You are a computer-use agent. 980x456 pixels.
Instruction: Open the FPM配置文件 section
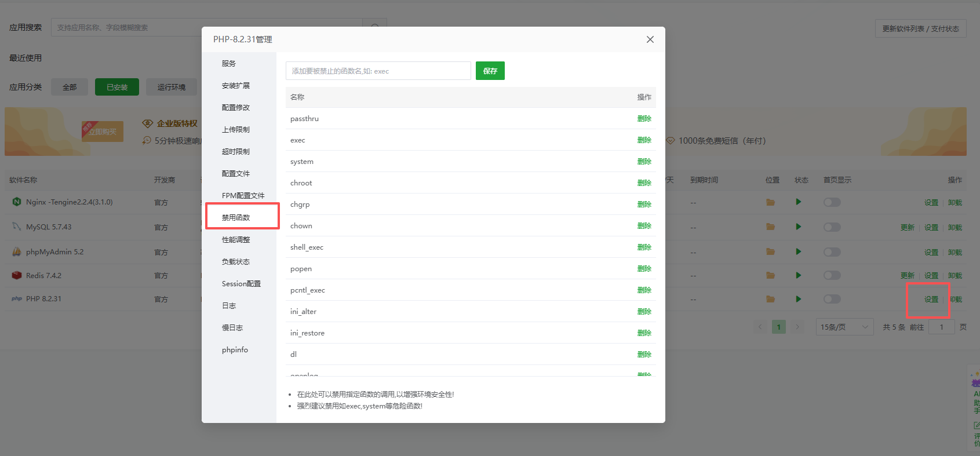(243, 196)
